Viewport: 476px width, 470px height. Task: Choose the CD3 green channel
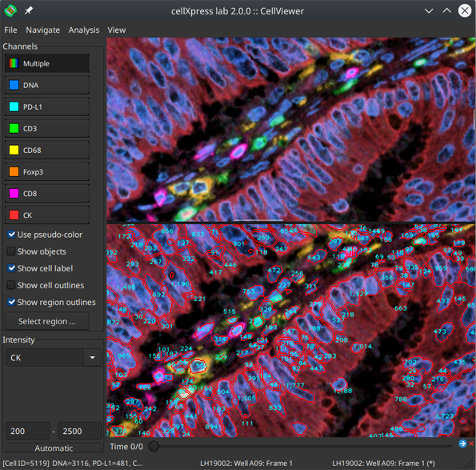coord(47,128)
